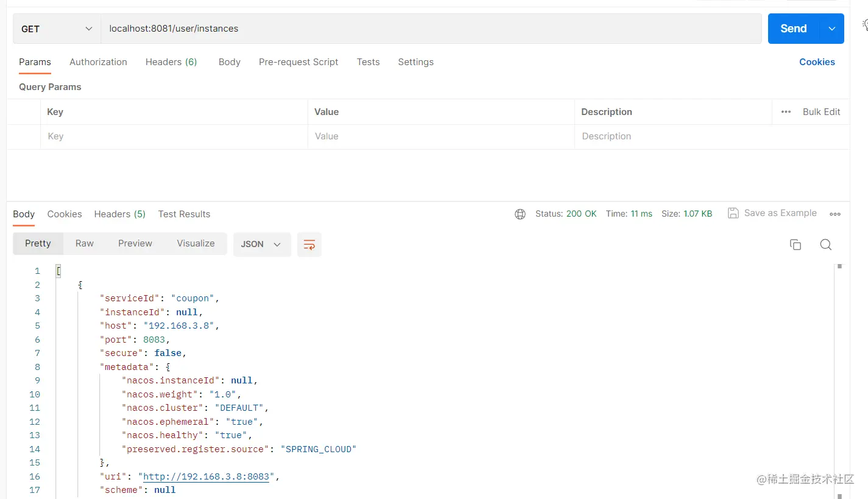The width and height of the screenshot is (868, 499).
Task: Open search in the response body
Action: coord(825,245)
